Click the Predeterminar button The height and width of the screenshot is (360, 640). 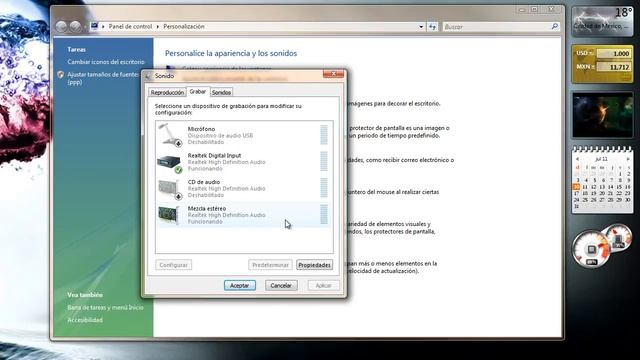click(270, 265)
